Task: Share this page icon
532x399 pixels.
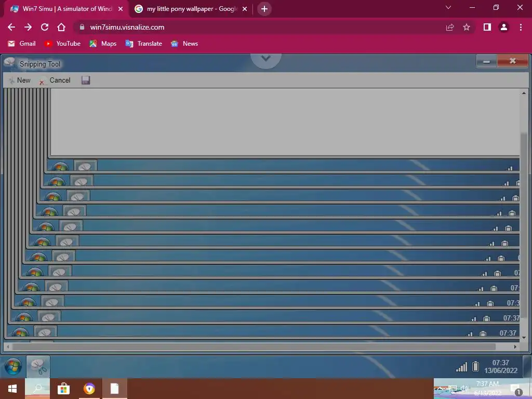Action: point(450,27)
